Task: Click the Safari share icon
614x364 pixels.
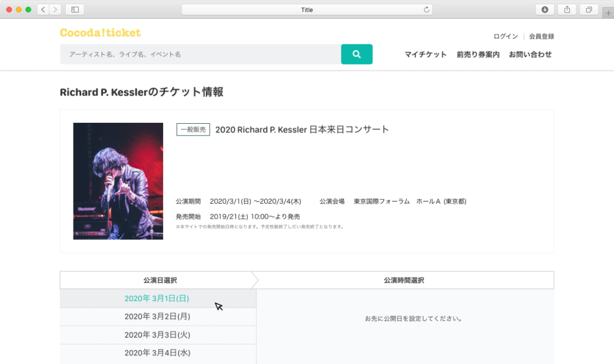Action: click(567, 9)
